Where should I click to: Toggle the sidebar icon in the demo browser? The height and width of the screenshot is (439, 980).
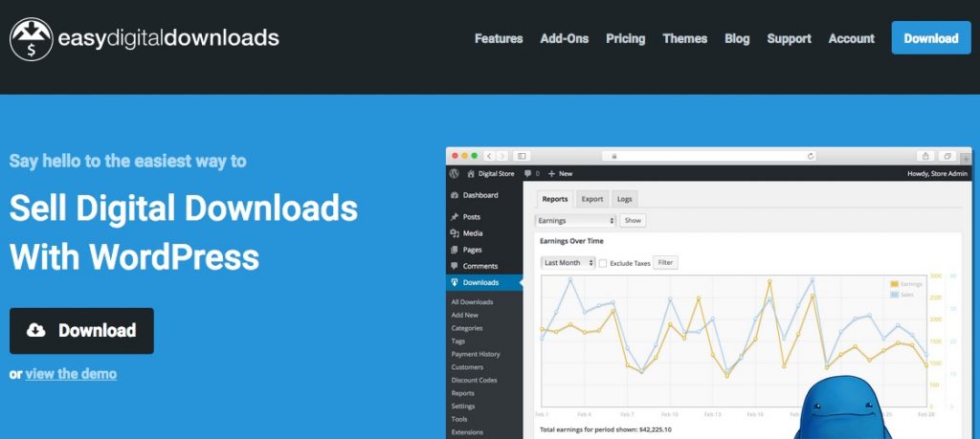[x=522, y=156]
